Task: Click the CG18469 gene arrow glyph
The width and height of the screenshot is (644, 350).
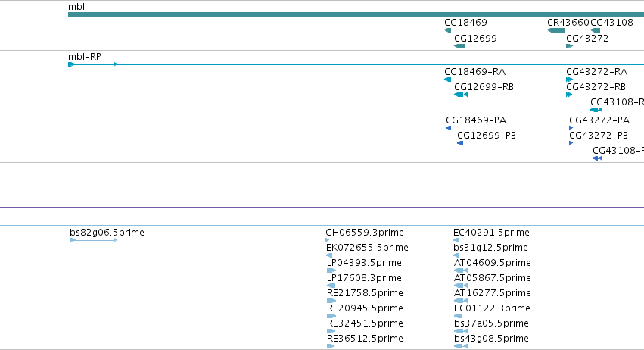Action: tap(448, 30)
